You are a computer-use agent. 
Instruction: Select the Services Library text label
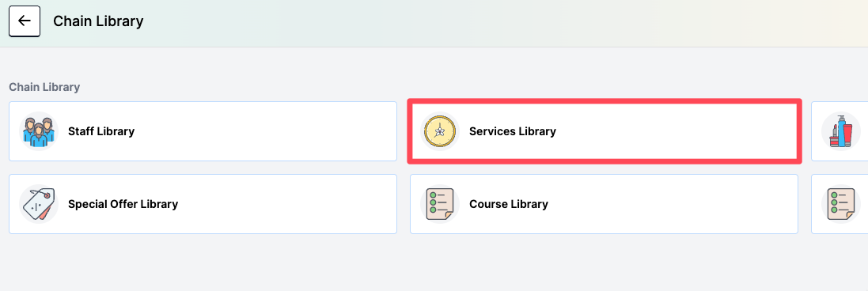point(513,132)
